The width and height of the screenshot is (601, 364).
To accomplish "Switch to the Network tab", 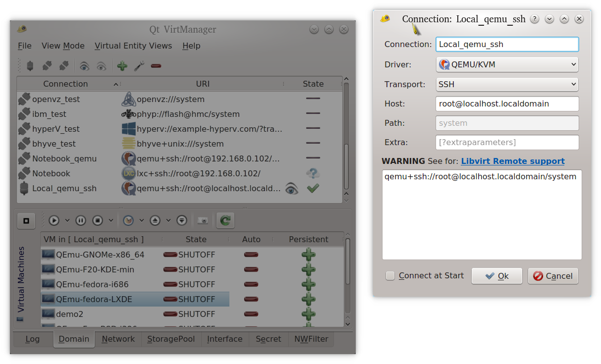I will [118, 339].
